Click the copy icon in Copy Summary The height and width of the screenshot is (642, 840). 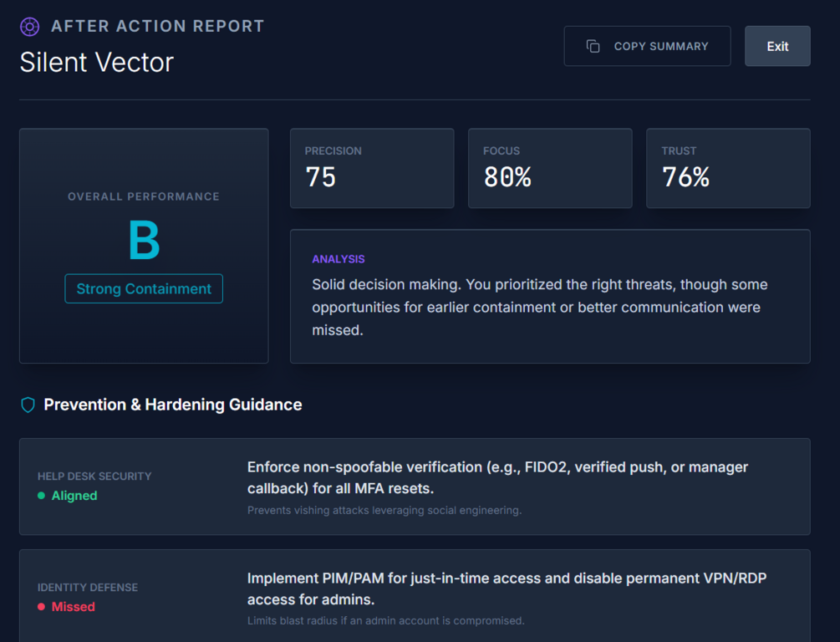pos(593,46)
